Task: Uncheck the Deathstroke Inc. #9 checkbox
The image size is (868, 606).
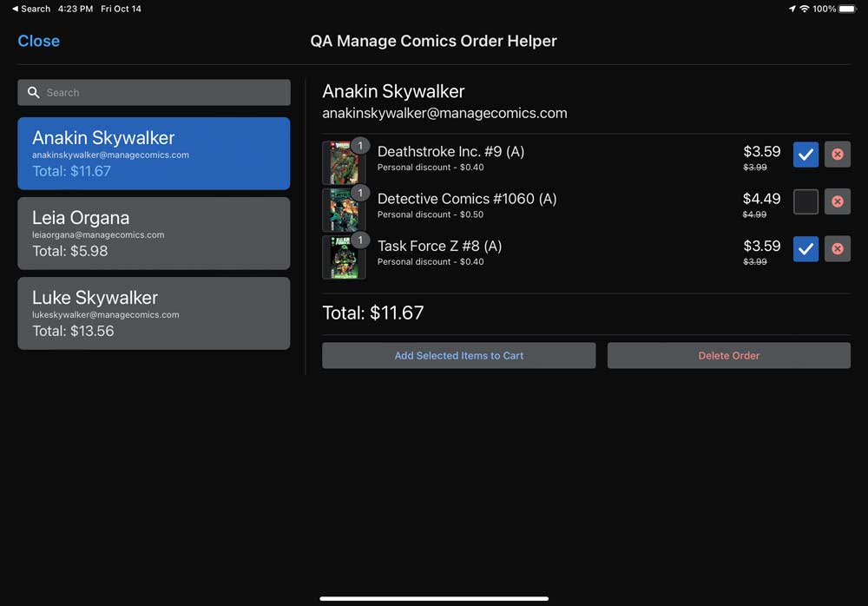Action: (806, 154)
